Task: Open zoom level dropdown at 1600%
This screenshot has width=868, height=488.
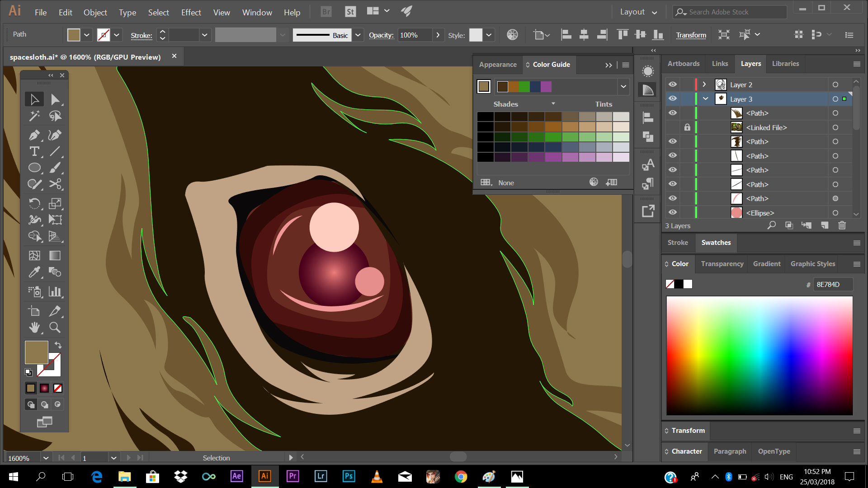Action: click(46, 458)
